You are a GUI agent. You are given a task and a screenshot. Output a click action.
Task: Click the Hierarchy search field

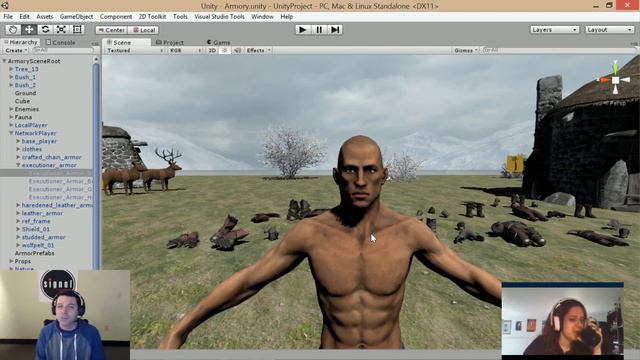(62, 50)
